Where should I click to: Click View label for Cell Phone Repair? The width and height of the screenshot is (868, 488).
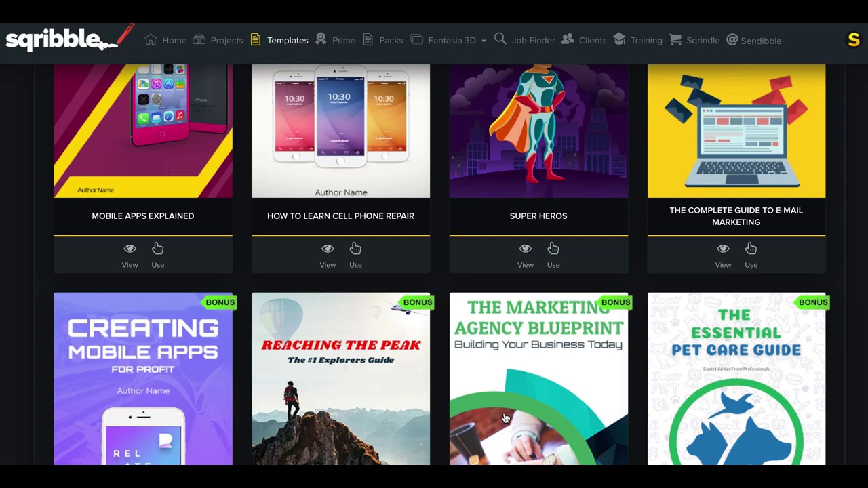(x=328, y=265)
